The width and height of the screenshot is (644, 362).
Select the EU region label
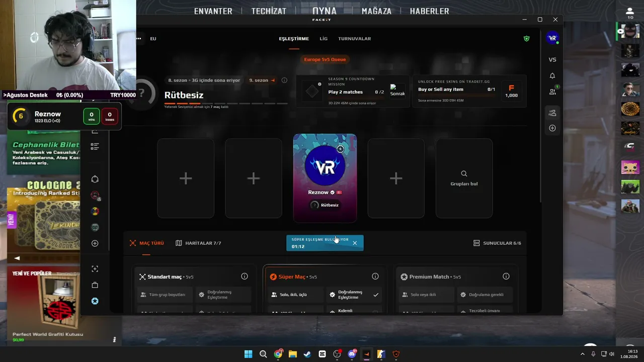pyautogui.click(x=153, y=39)
